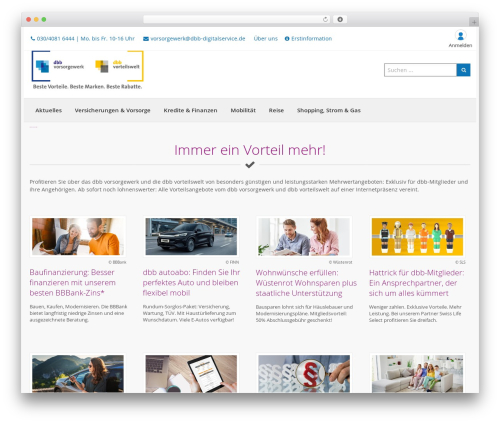
Task: Open the Reise menu item
Action: point(276,110)
